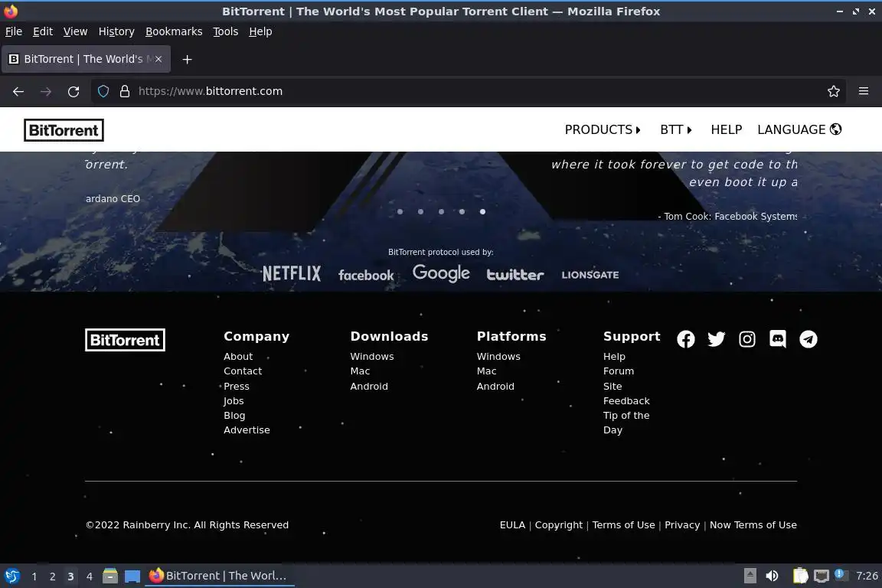Screen dimensions: 882x588
Task: Open file manager from taskbar
Action: coord(110,576)
